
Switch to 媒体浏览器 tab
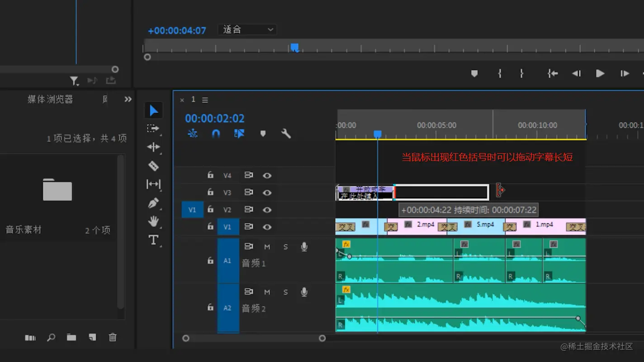[50, 99]
